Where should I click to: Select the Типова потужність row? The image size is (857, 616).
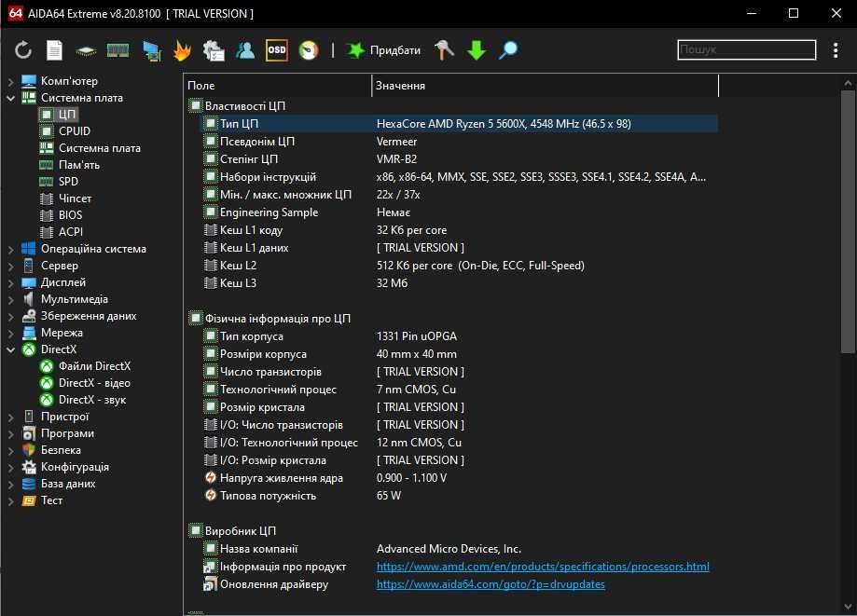coord(459,496)
